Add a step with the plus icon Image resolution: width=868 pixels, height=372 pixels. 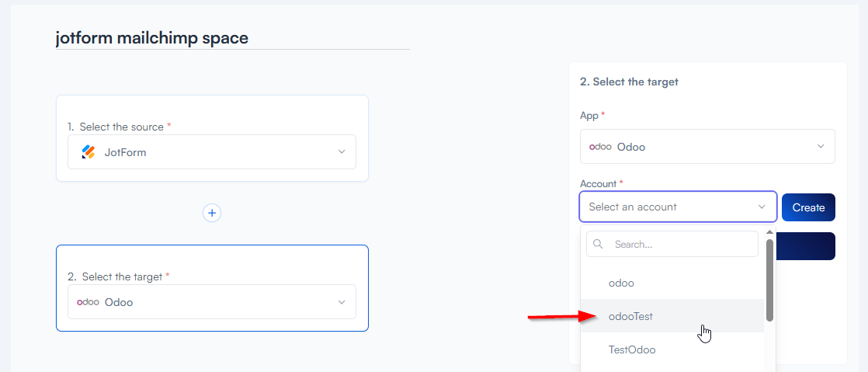pos(212,213)
